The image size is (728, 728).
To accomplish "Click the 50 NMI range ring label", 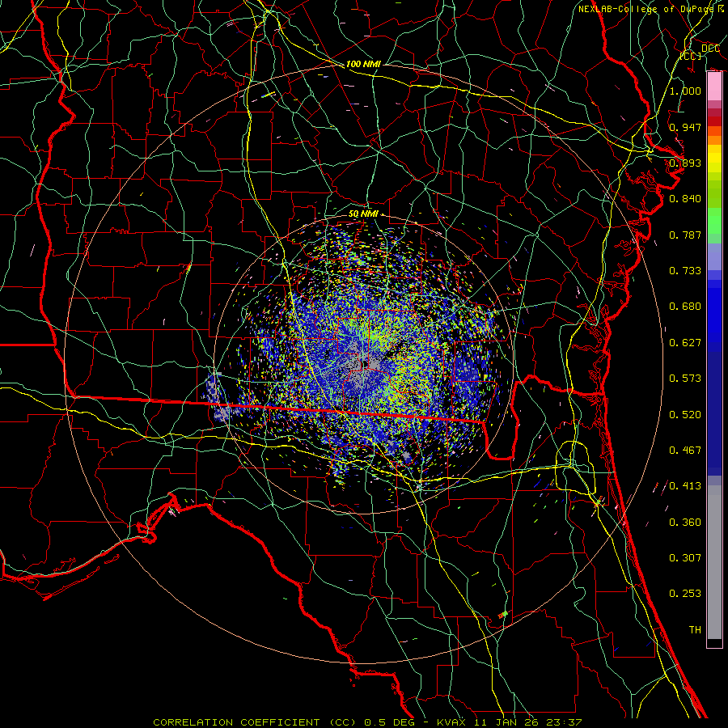I will coord(363,214).
